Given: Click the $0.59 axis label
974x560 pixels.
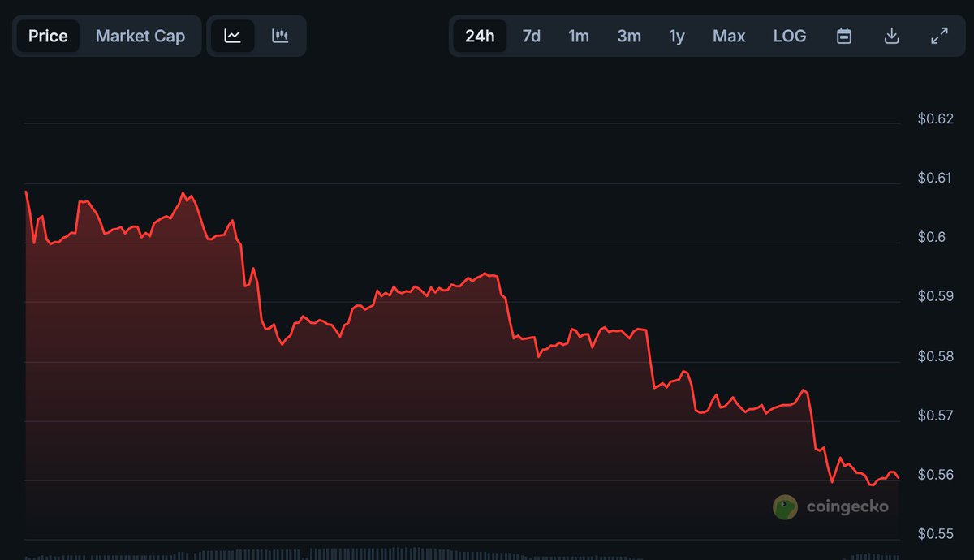Looking at the screenshot, I should [x=936, y=296].
